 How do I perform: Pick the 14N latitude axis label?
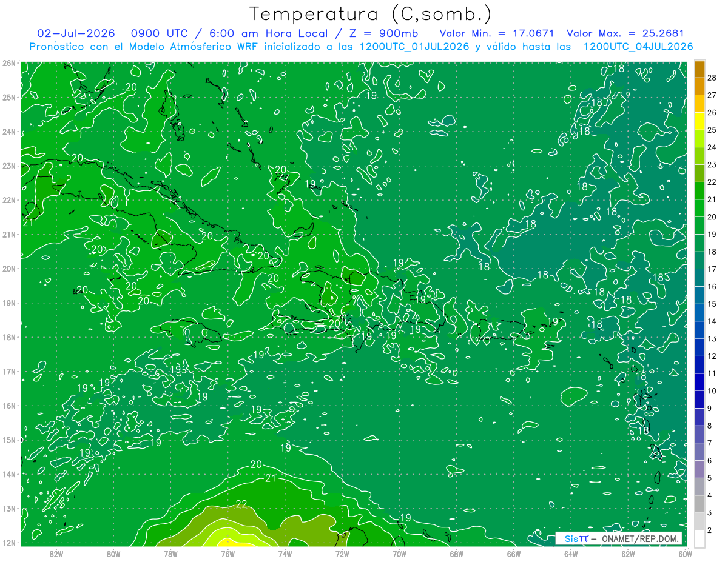pos(9,474)
